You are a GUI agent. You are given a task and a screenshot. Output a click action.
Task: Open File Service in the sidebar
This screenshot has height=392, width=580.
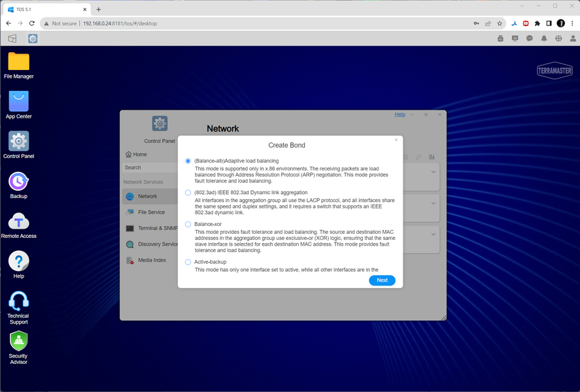point(150,212)
